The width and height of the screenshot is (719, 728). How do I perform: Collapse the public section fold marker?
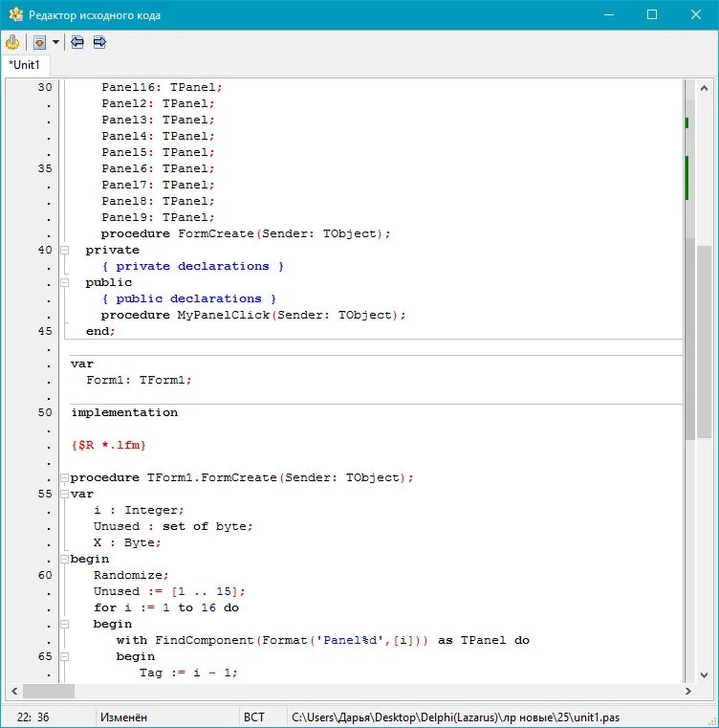pos(65,283)
